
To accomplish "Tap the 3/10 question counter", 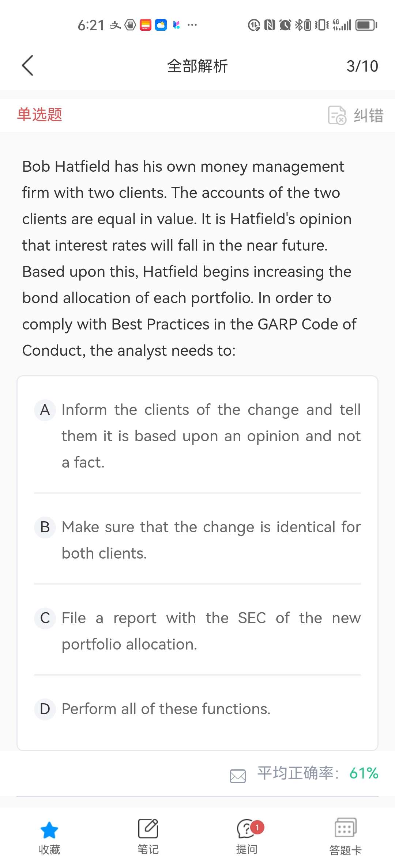I will coord(362,66).
